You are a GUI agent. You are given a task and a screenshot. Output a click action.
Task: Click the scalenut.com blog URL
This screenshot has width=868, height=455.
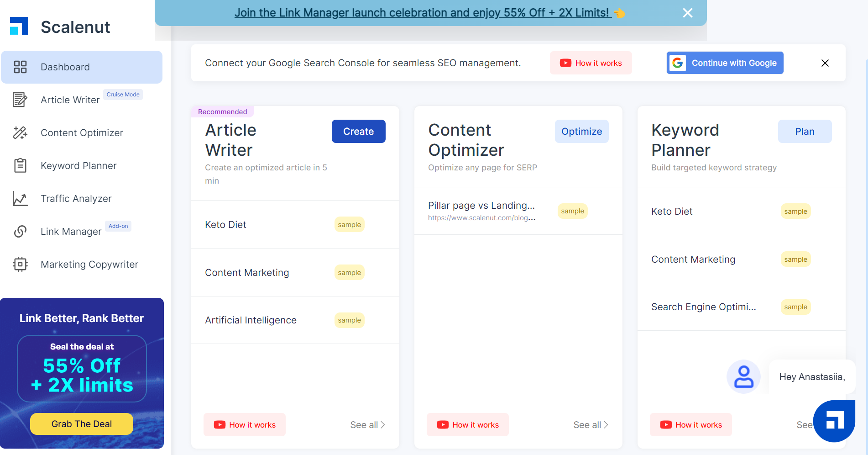(x=482, y=218)
